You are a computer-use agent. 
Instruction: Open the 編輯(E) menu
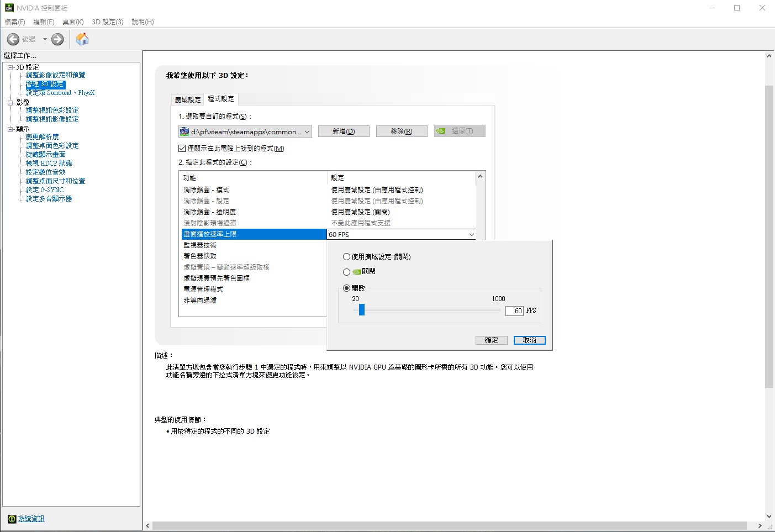[x=44, y=22]
